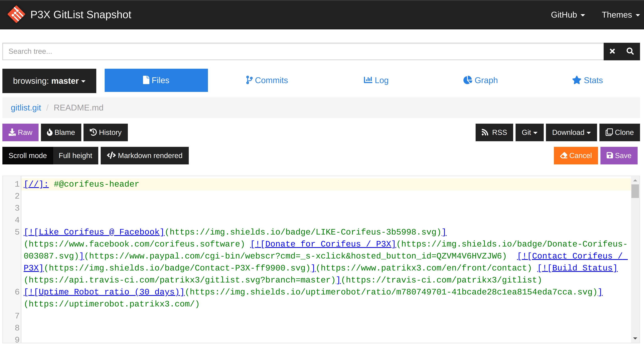Toggle Markdown rendered view
This screenshot has height=350, width=644.
pyautogui.click(x=144, y=155)
